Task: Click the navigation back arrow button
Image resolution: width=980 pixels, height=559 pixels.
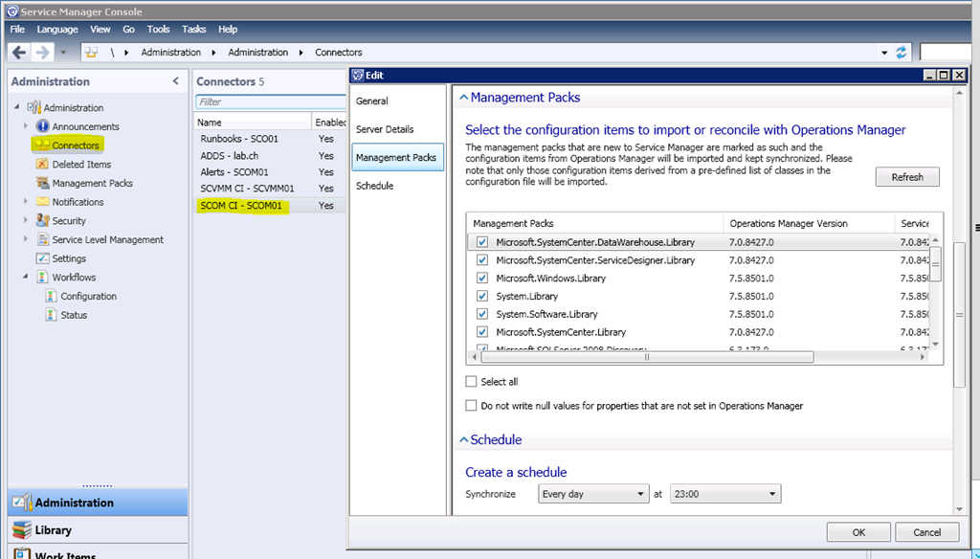Action: coord(19,52)
